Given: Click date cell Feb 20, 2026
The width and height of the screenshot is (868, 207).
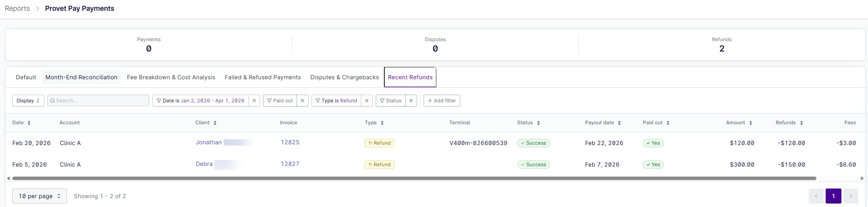Looking at the screenshot, I should click(31, 143).
